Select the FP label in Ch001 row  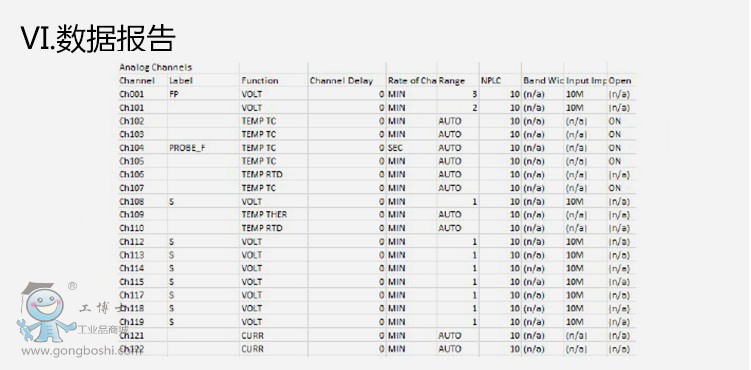point(174,94)
